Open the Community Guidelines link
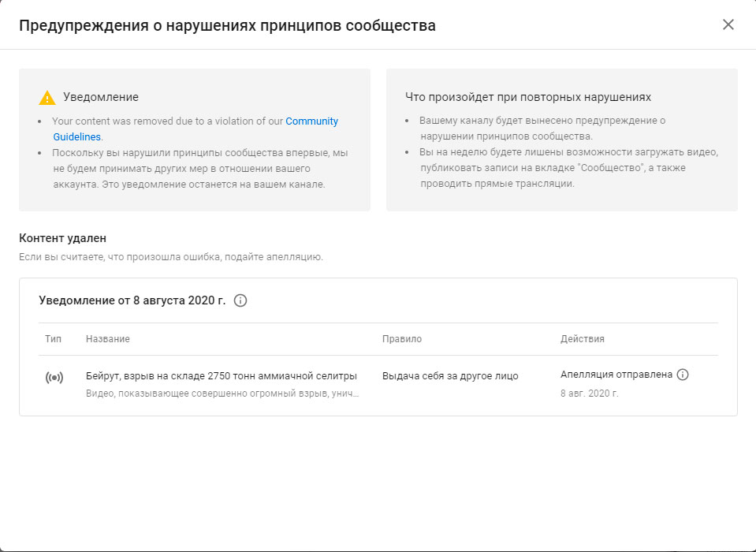This screenshot has height=552, width=756. (x=311, y=121)
